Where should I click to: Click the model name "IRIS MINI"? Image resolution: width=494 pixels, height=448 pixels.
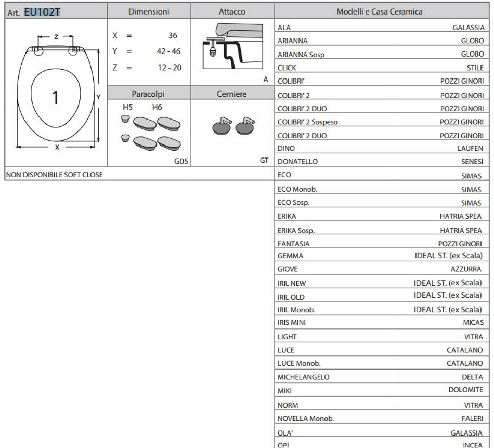tap(291, 323)
